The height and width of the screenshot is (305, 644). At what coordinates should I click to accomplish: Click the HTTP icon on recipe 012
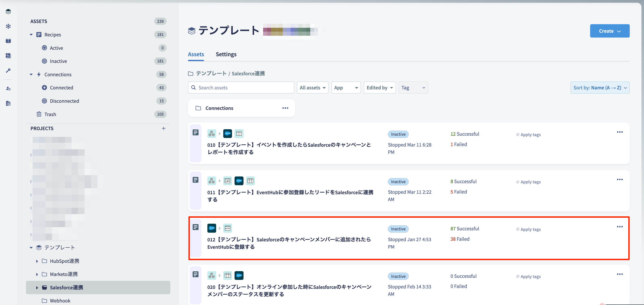227,228
